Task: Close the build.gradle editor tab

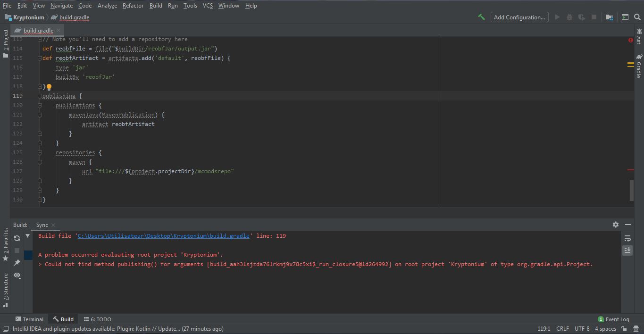Action: pyautogui.click(x=59, y=30)
